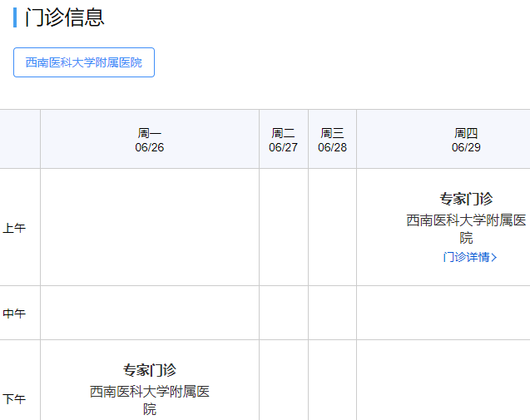This screenshot has width=530, height=420.
Task: Click the 中午 row label
Action: coord(15,314)
